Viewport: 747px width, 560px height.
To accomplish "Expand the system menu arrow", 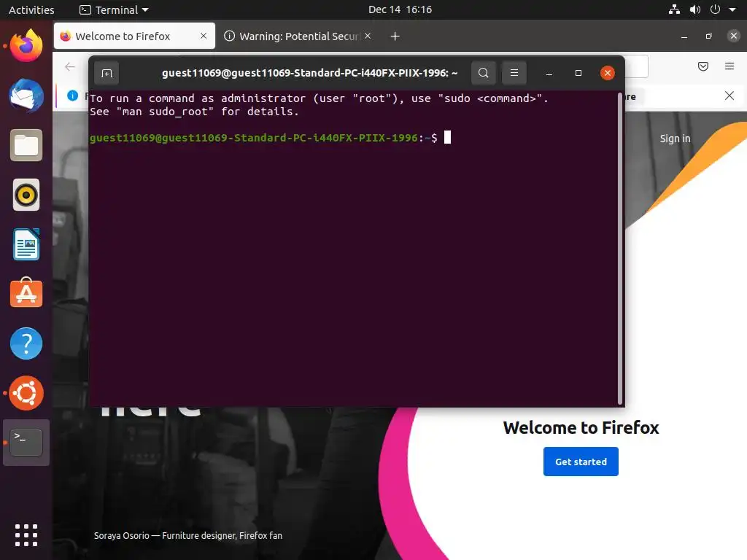I will 732,9.
